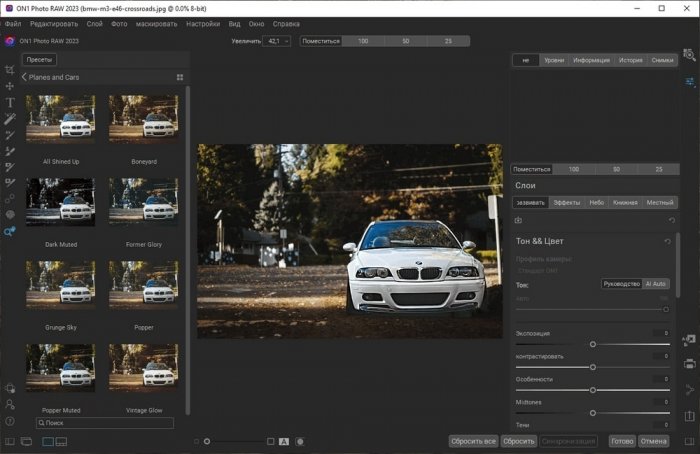Select single image view mode icon

coord(48,442)
